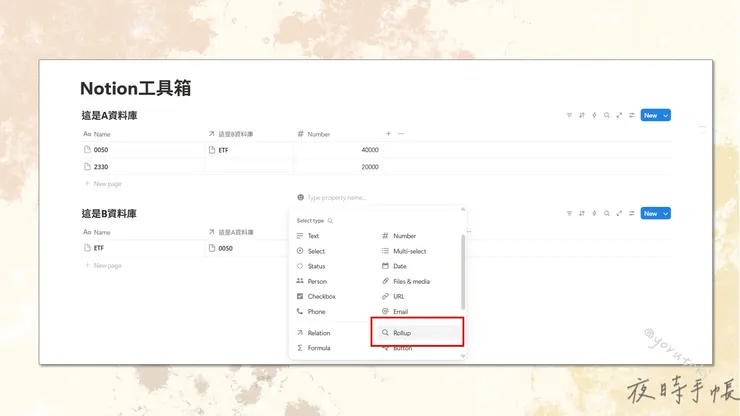740x416 pixels.
Task: Click the 這是A資料庫 database title
Action: pos(109,116)
